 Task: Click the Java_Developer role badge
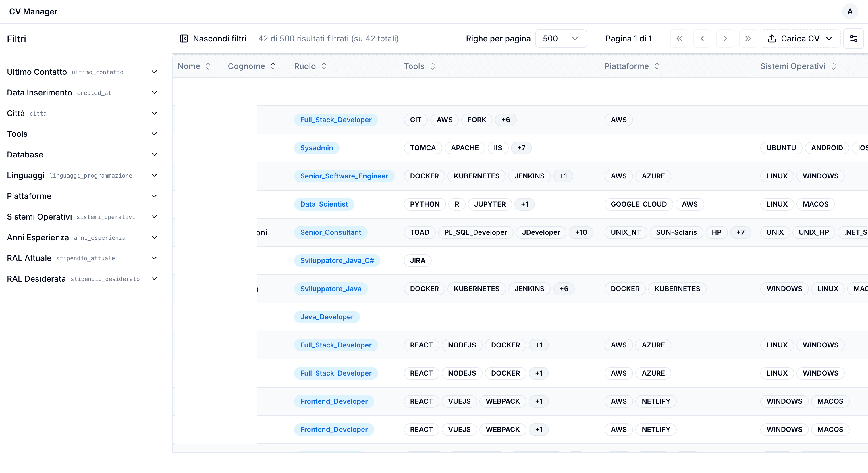tap(327, 317)
